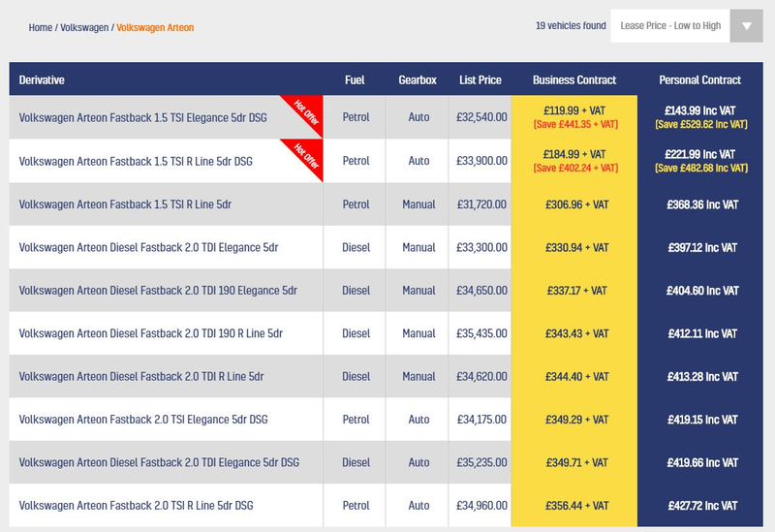Click the Hot Offer ribbon on Elegance DSG
Image resolution: width=775 pixels, height=532 pixels.
coord(307,111)
